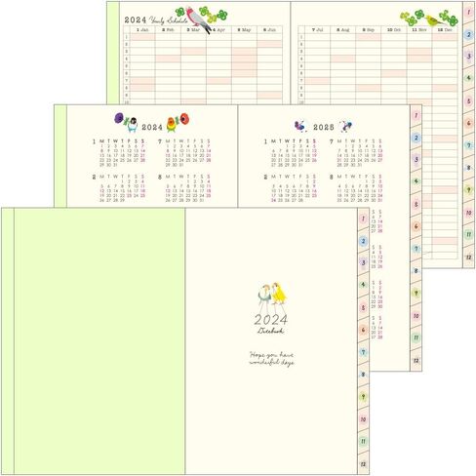Screen dimensions: 476x476
Task: Click the Hope you have wonderful days text
Action: [x=272, y=358]
